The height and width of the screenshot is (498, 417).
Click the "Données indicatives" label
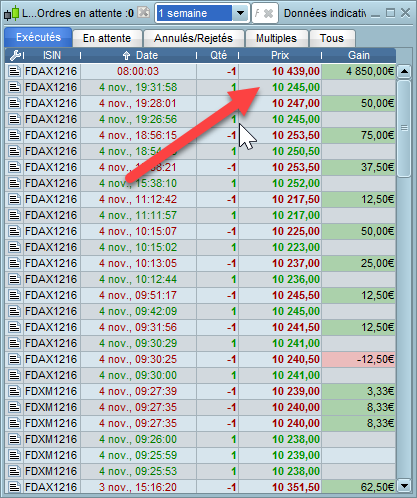click(325, 13)
